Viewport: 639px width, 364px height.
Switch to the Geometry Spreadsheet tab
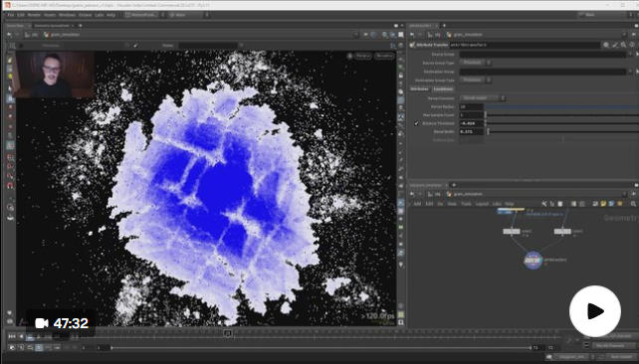[52, 25]
